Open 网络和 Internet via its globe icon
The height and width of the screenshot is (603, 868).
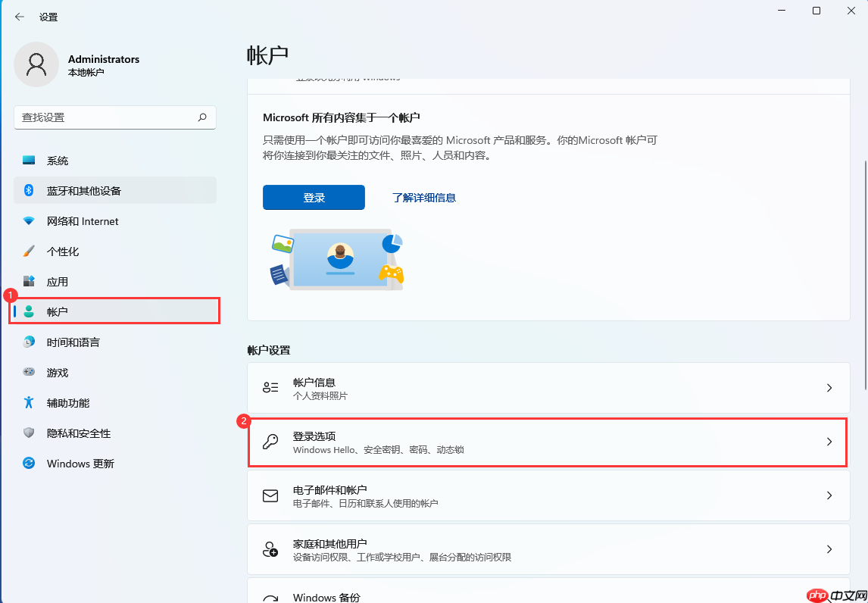27,220
